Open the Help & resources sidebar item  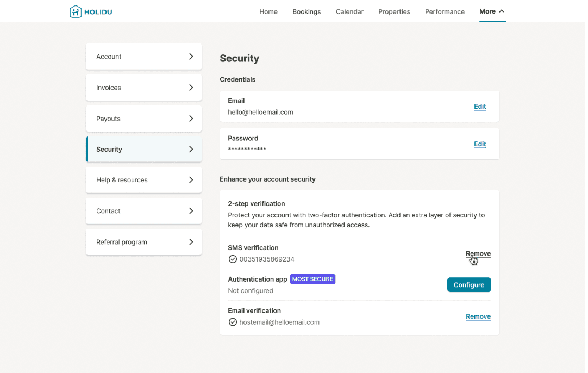pyautogui.click(x=143, y=180)
